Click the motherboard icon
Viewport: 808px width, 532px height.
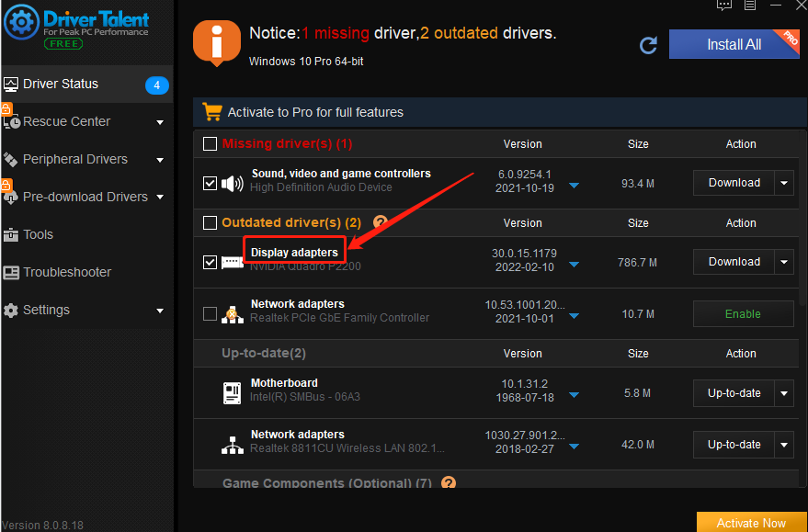(232, 393)
